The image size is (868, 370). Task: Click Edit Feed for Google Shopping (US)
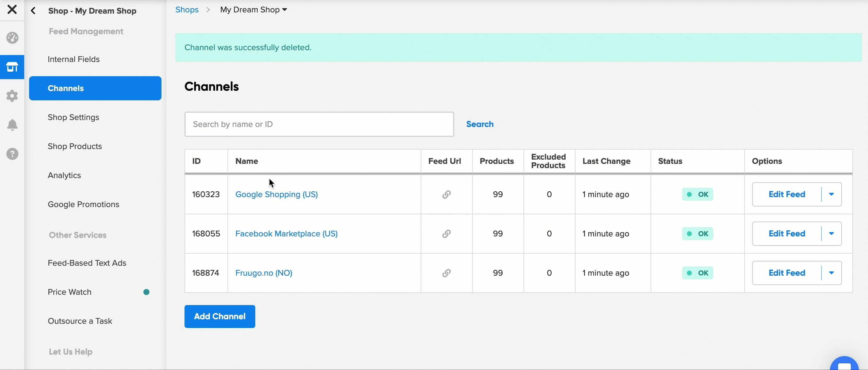(x=787, y=194)
